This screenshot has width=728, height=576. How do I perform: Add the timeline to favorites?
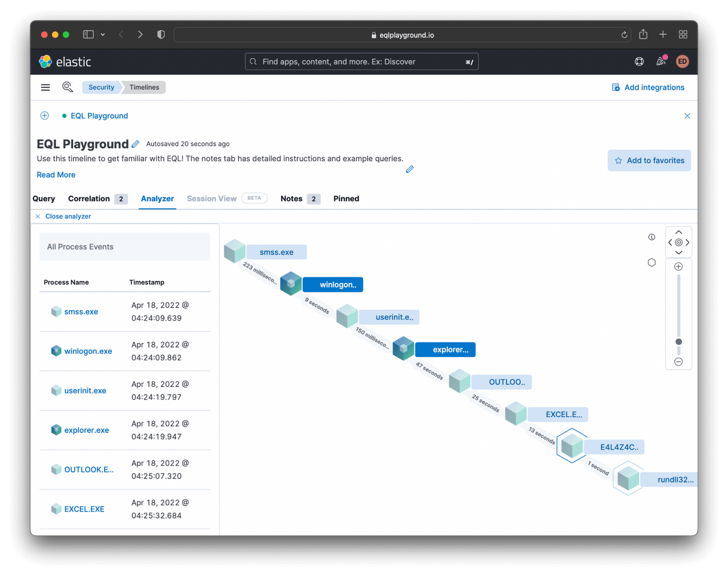(649, 160)
